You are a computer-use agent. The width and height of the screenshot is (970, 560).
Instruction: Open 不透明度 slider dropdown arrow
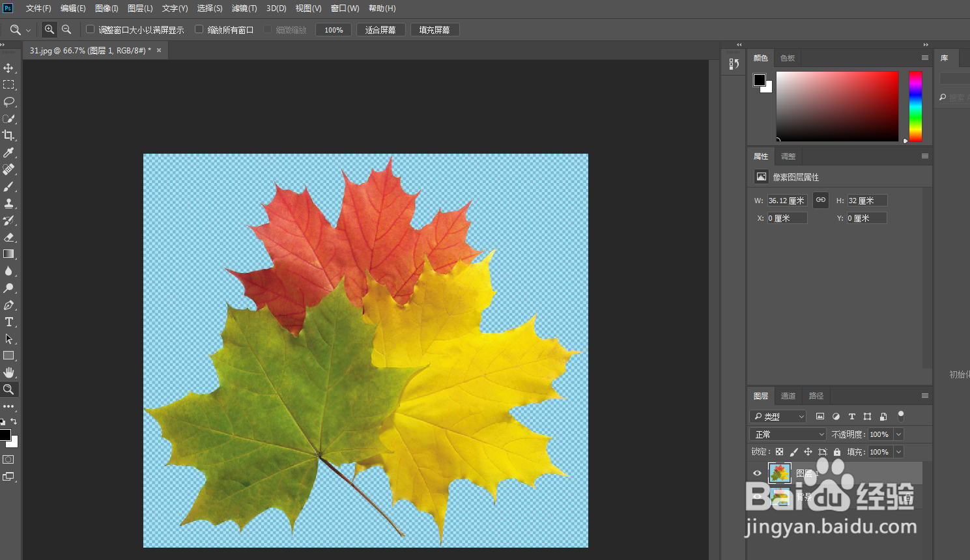(899, 434)
